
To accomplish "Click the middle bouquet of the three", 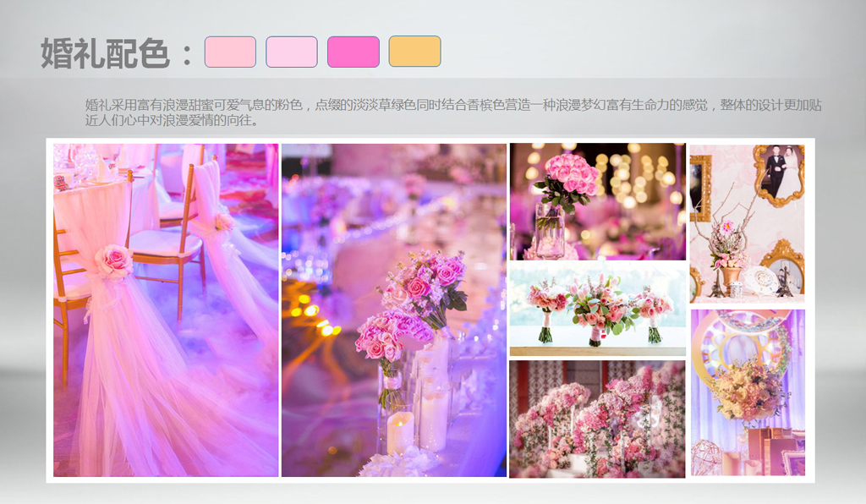I will [597, 309].
